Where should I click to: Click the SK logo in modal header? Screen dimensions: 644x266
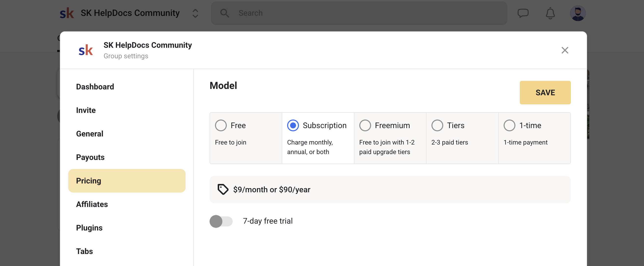pos(86,50)
